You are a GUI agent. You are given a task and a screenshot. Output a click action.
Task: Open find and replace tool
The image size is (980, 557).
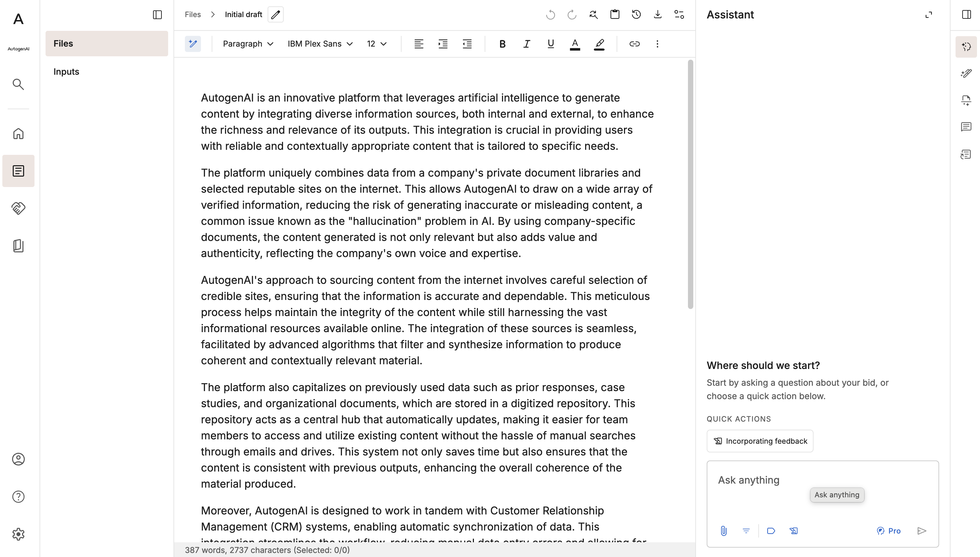[x=593, y=14]
